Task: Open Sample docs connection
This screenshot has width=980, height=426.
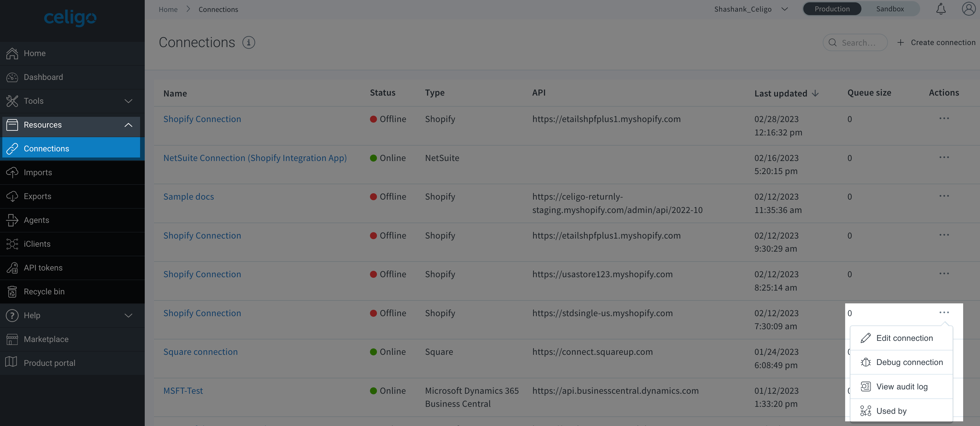Action: coord(189,197)
